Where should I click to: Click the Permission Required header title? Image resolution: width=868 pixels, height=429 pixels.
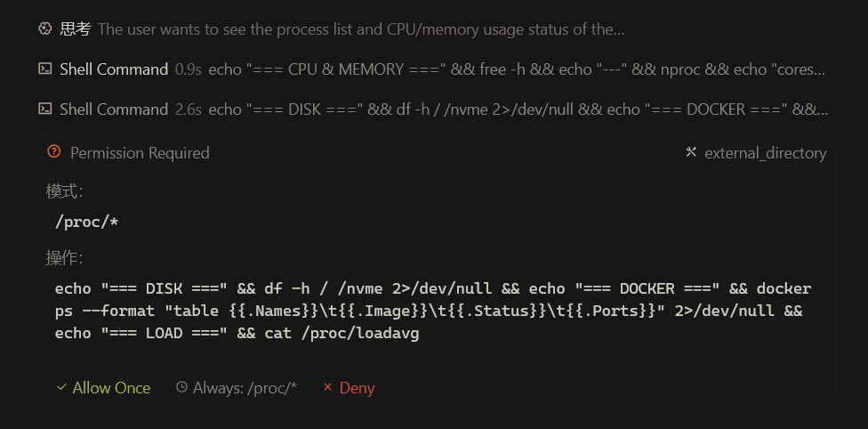click(x=140, y=152)
